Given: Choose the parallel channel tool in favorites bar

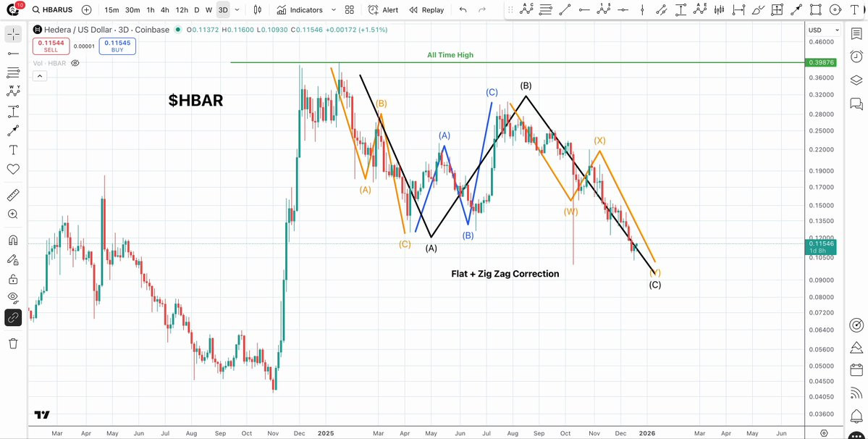Looking at the screenshot, I should tap(661, 9).
